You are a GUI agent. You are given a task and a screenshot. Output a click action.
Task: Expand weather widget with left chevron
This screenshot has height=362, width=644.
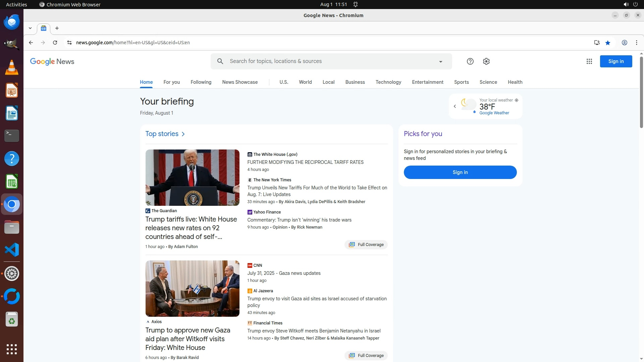coord(455,106)
